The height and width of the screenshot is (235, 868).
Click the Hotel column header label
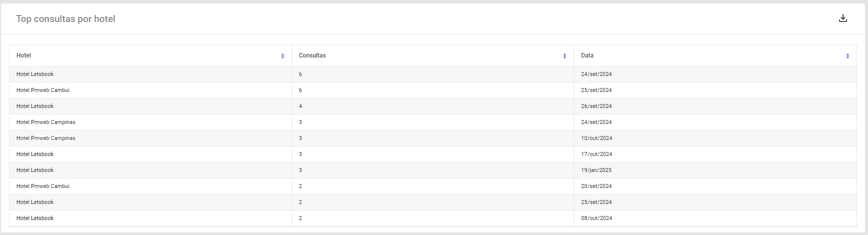[x=23, y=55]
